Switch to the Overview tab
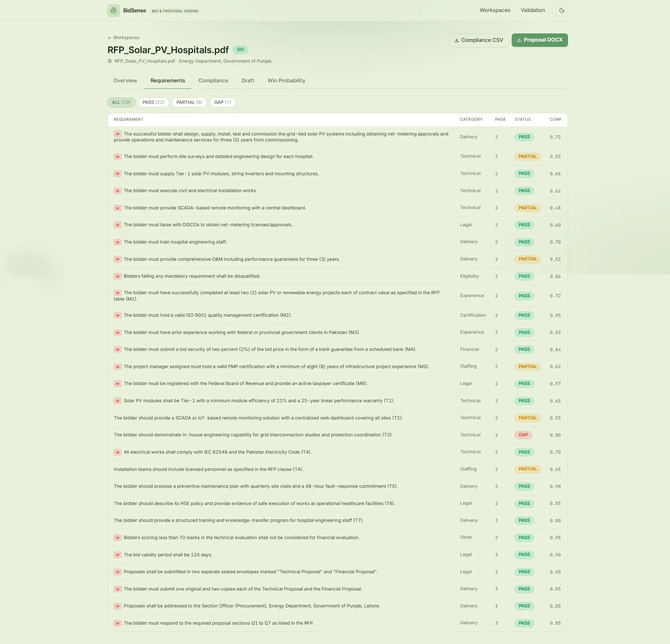 tap(125, 81)
